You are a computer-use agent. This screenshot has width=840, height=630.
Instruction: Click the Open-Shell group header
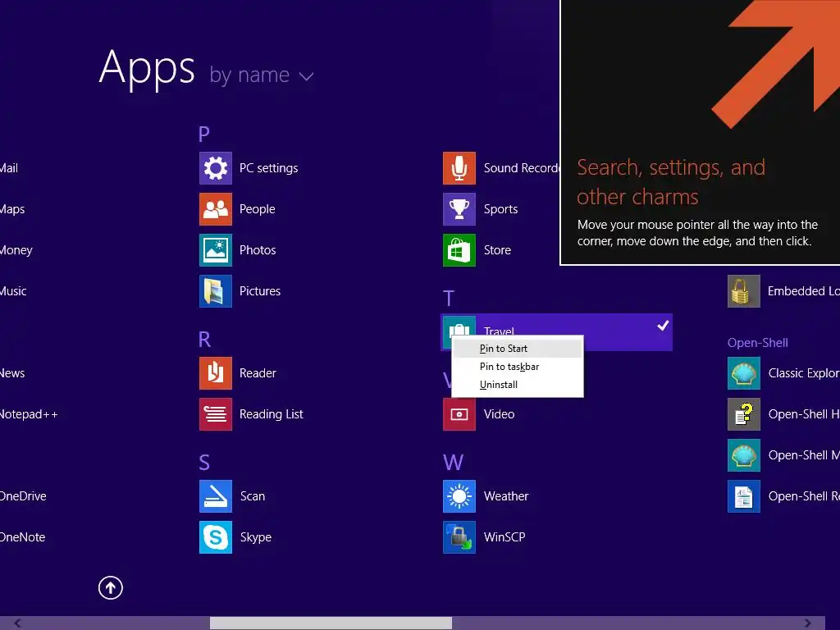(757, 343)
